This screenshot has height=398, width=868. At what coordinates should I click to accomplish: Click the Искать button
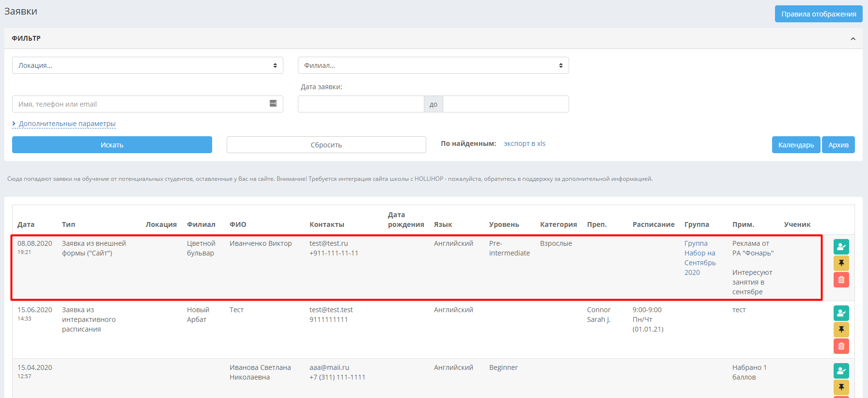112,144
